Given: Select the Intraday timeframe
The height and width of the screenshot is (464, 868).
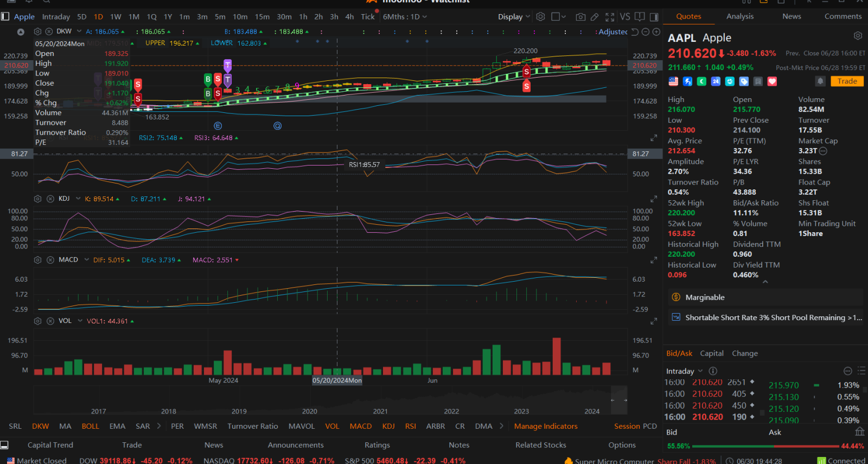Looking at the screenshot, I should click(56, 17).
